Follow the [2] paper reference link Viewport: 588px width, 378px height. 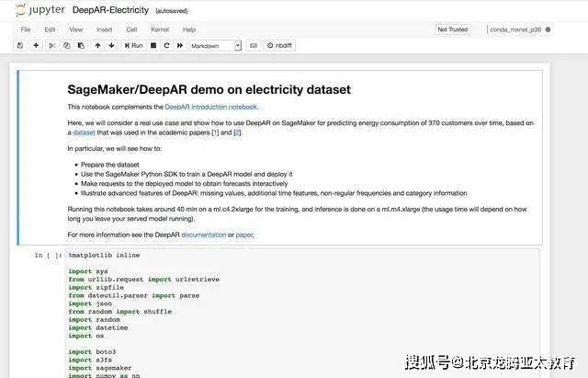(x=237, y=132)
